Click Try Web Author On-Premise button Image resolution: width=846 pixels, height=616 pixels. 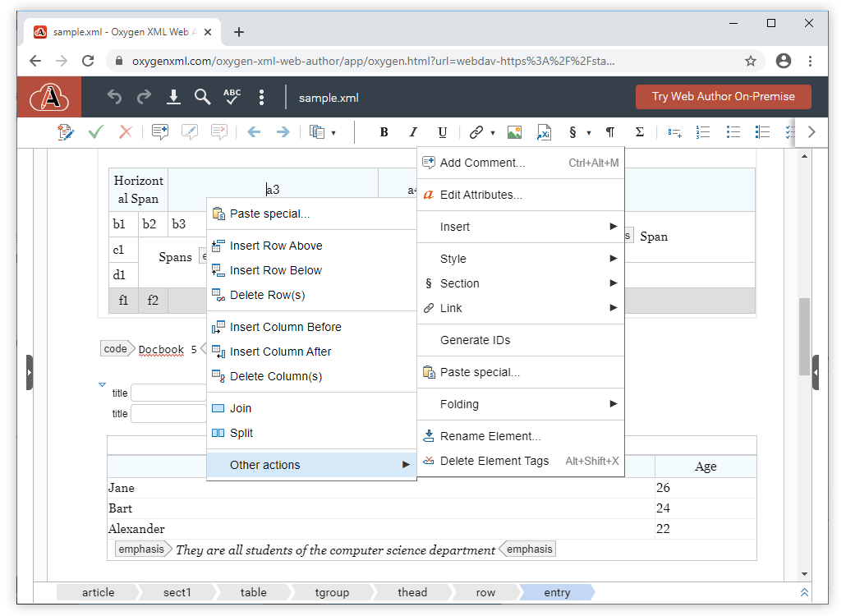[x=723, y=97]
